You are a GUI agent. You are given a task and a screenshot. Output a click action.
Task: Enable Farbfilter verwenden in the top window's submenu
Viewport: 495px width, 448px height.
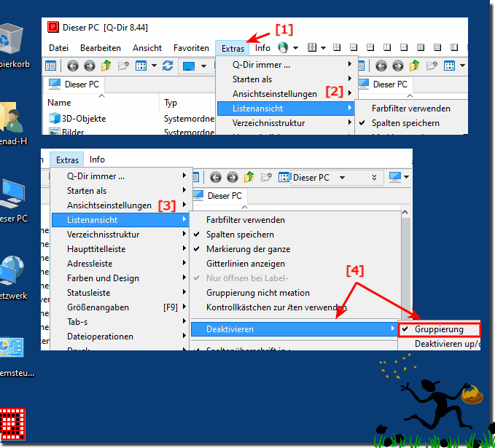point(410,109)
